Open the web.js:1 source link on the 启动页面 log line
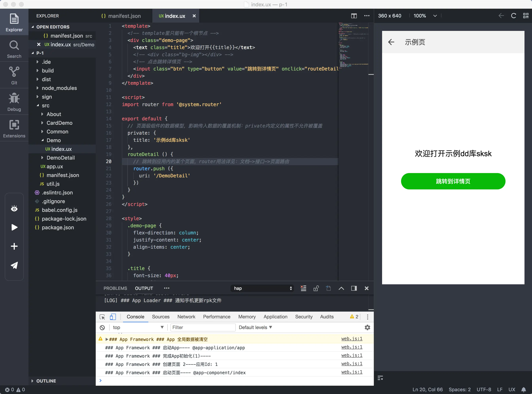The width and height of the screenshot is (532, 394). 352,372
